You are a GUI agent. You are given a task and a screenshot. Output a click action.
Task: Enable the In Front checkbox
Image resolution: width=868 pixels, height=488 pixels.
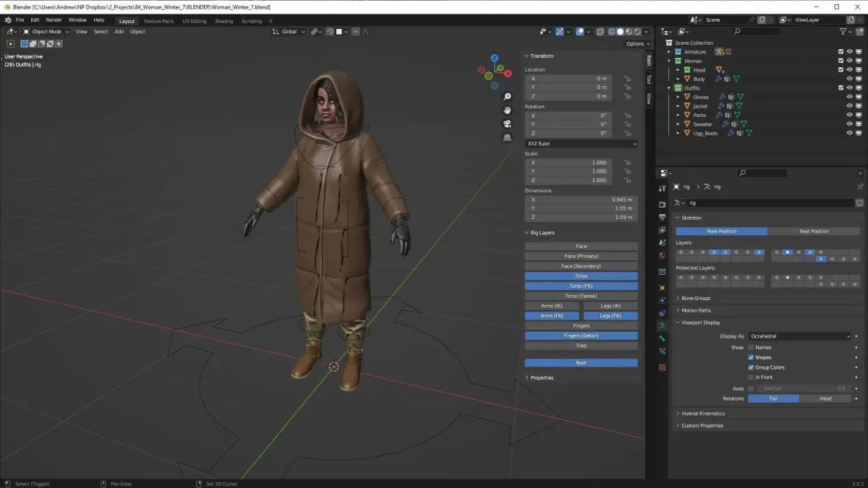point(751,377)
